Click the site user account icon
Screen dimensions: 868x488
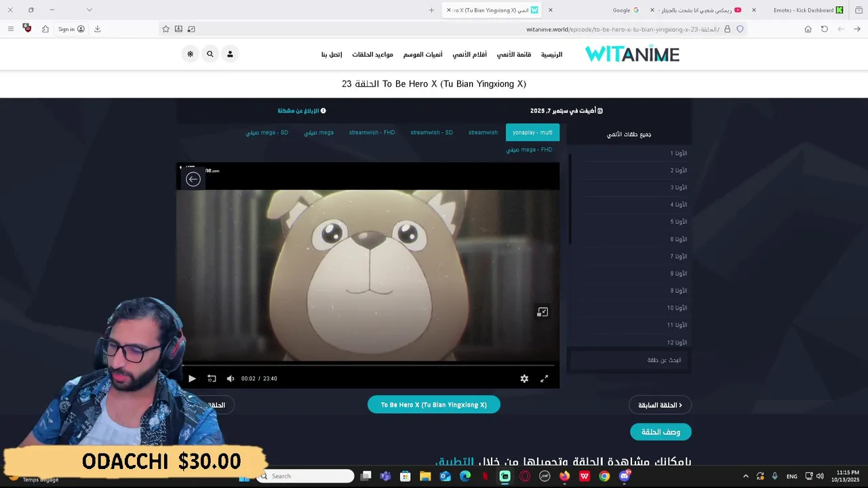tap(230, 54)
